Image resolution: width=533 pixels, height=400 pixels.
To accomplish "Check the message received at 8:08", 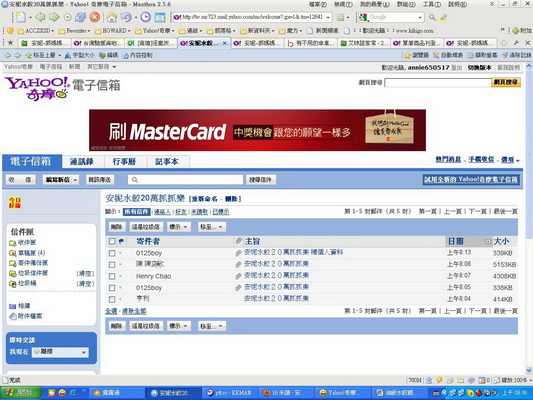I will 112,264.
